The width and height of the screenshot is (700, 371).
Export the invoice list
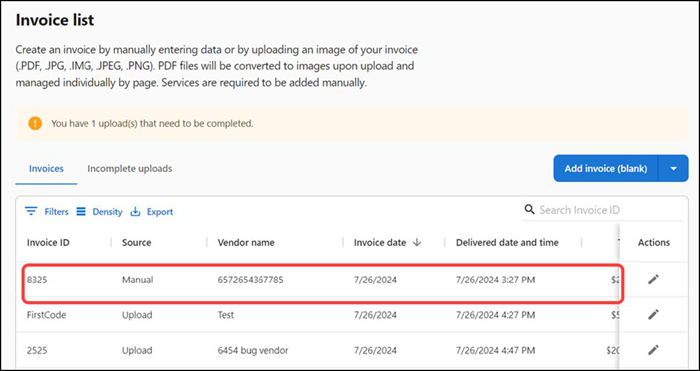152,212
